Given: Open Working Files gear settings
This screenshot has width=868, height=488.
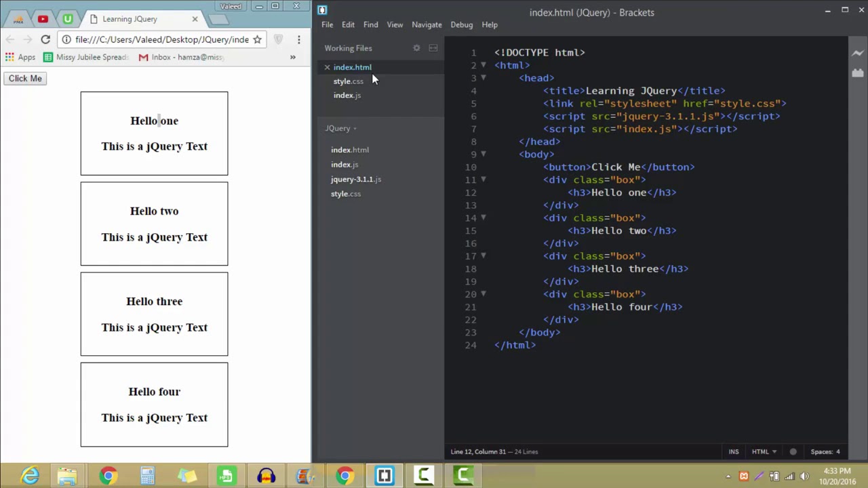Looking at the screenshot, I should coord(416,48).
